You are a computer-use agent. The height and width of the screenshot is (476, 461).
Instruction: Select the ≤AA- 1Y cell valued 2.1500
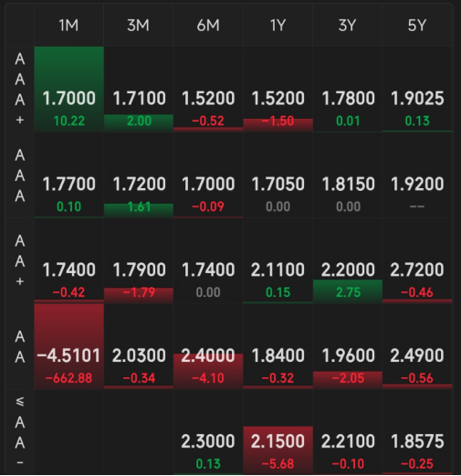coord(278,432)
